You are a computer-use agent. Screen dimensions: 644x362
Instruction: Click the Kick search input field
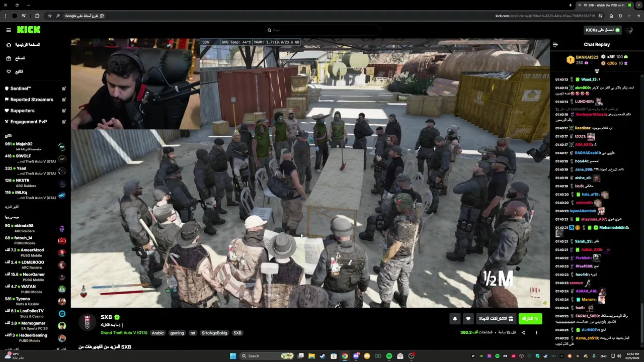coord(322,30)
